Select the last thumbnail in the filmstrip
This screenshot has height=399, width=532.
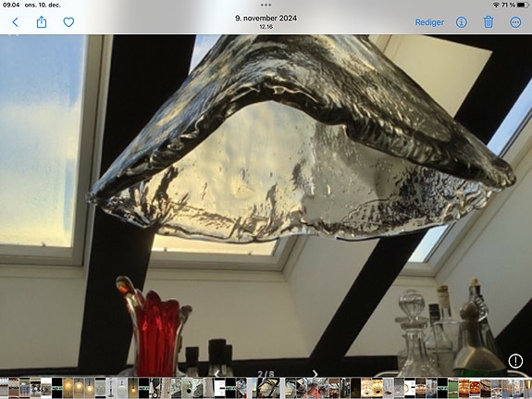[527, 388]
